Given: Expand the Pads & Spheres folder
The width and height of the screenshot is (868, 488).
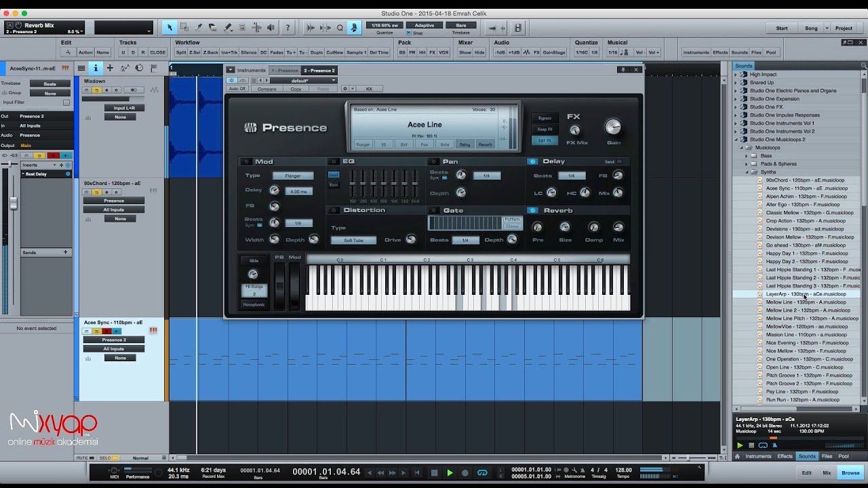Looking at the screenshot, I should pos(746,164).
